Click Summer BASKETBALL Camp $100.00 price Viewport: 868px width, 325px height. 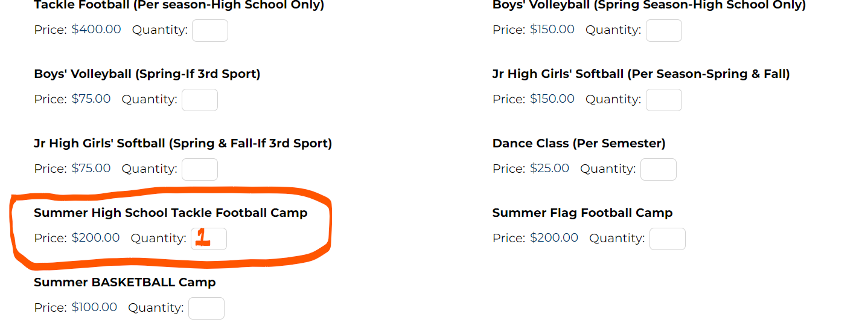[x=94, y=307]
